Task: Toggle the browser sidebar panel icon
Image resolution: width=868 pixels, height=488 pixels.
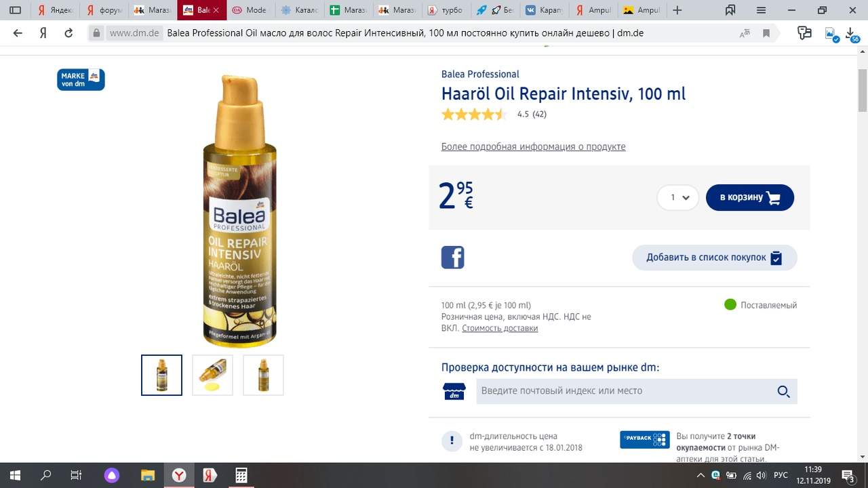Action: click(x=15, y=10)
